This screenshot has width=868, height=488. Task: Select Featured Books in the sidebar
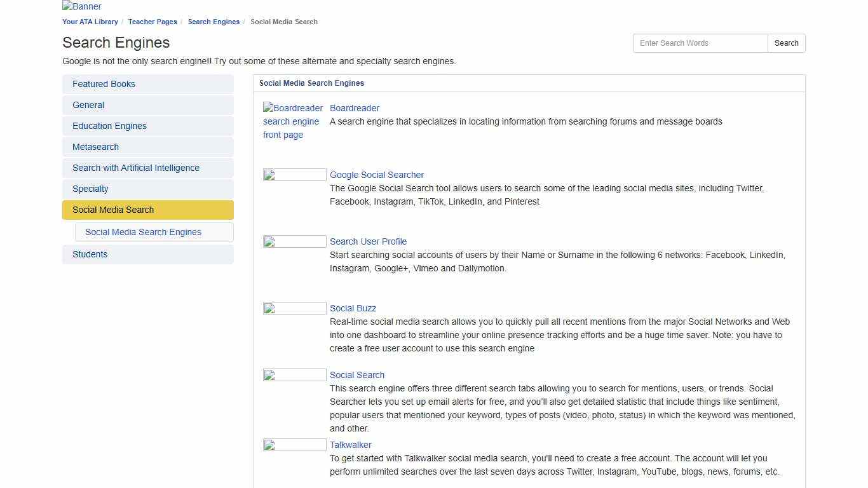click(104, 84)
